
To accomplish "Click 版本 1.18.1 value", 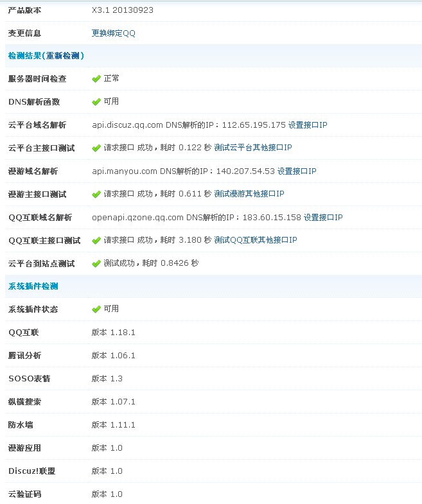I will point(113,333).
